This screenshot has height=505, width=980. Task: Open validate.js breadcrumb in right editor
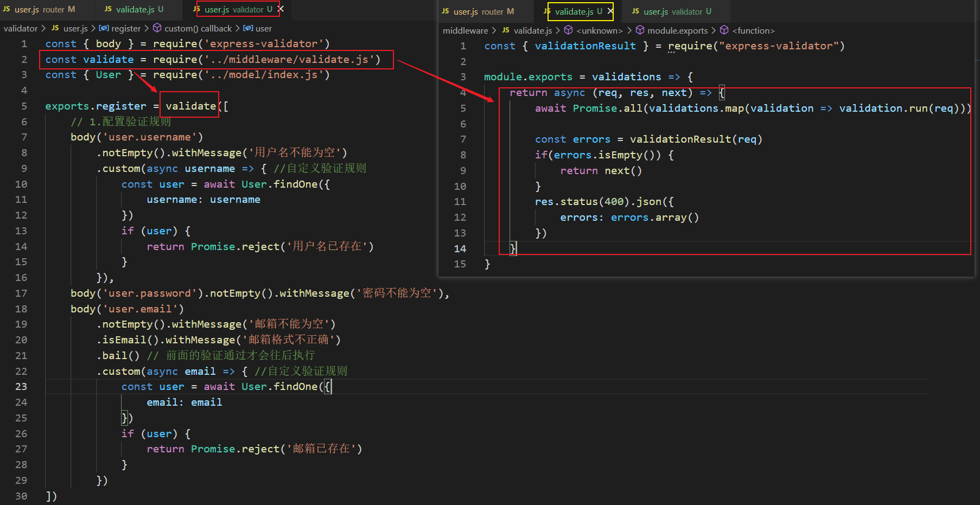tap(533, 30)
